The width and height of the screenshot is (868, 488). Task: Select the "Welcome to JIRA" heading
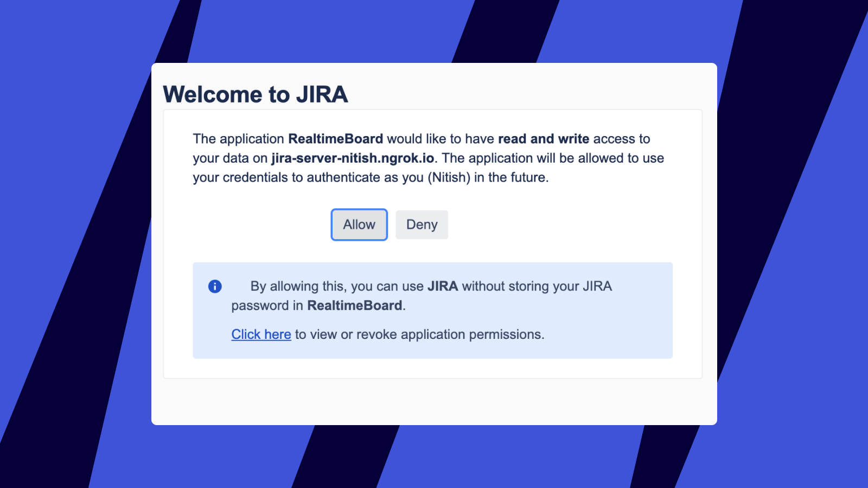tap(255, 94)
